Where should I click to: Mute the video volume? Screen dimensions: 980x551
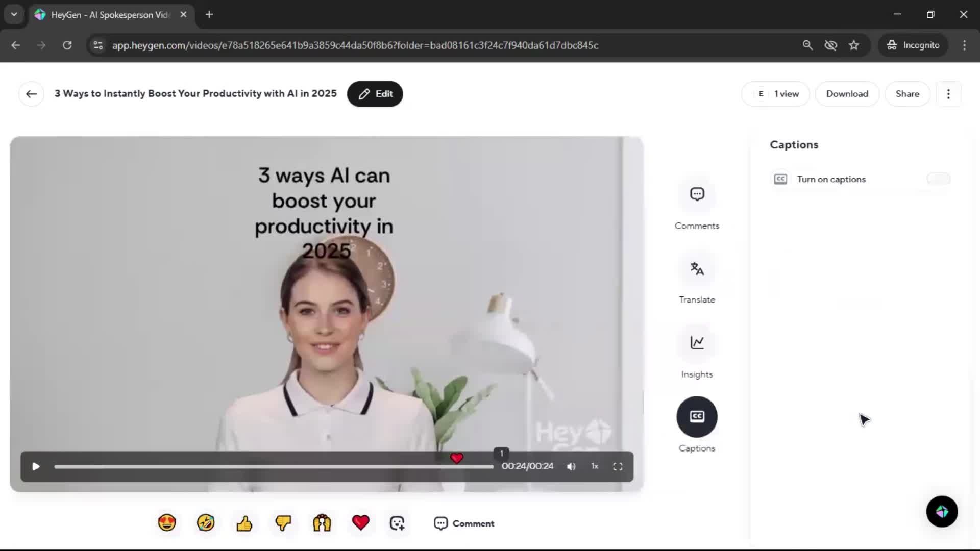tap(571, 466)
